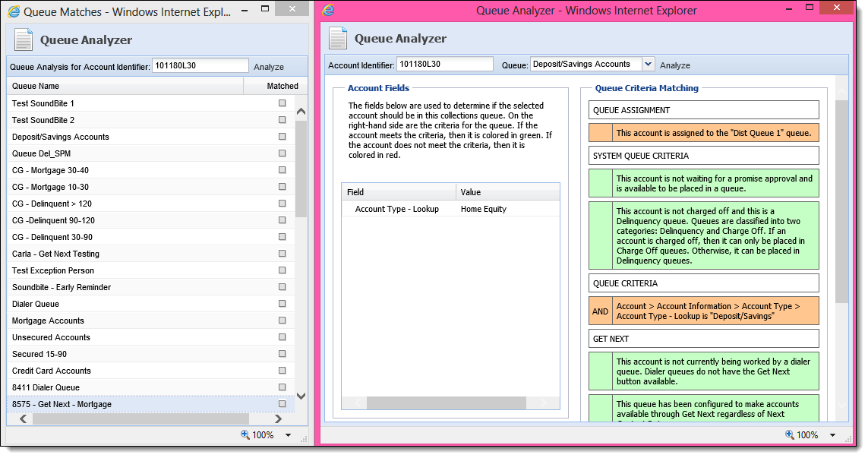The height and width of the screenshot is (458, 868).
Task: Click the zoom magnifier icon in Queue Matches status bar
Action: (x=245, y=434)
